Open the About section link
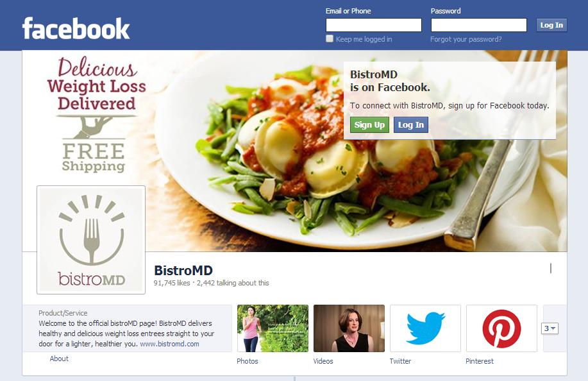 coord(59,359)
